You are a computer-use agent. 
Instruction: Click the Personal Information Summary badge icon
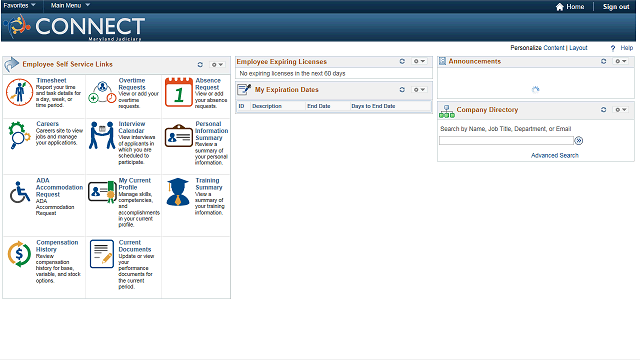tap(179, 136)
